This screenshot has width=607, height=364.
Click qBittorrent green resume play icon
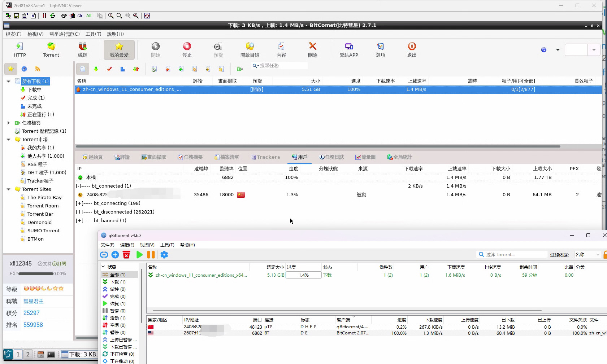point(139,255)
